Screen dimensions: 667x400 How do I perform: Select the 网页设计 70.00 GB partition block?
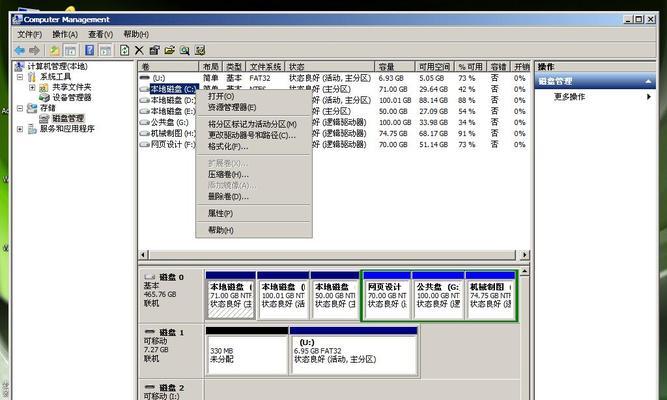coord(387,295)
